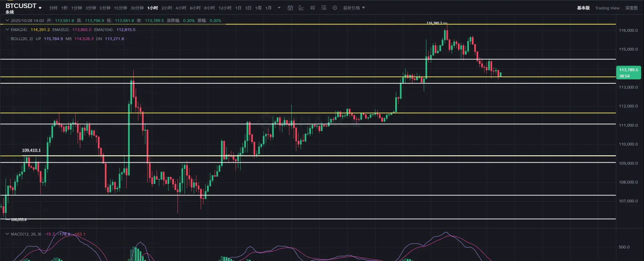Pick the 8小时 interval

209,8
